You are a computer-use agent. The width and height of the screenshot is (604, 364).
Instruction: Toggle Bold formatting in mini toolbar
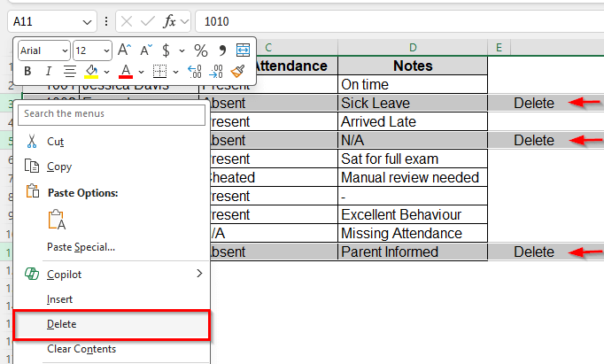pyautogui.click(x=27, y=71)
